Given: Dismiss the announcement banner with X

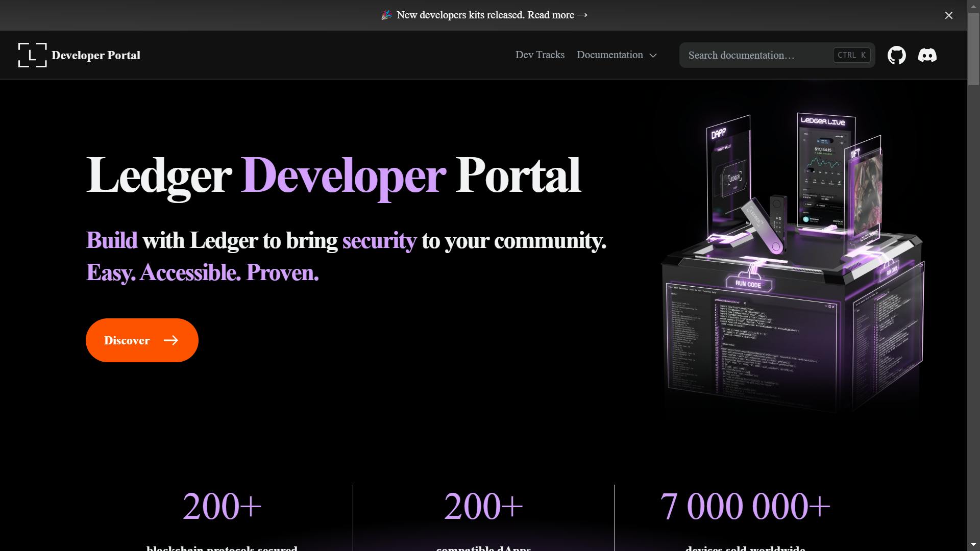Looking at the screenshot, I should coord(948,15).
